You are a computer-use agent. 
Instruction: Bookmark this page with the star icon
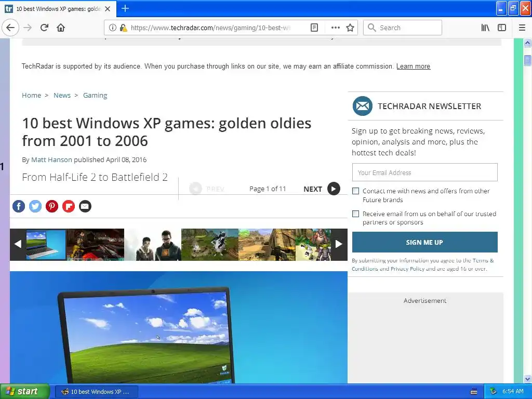tap(350, 28)
